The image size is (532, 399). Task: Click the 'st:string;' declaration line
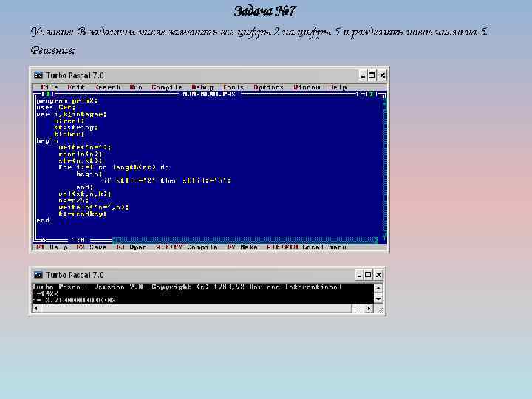click(x=76, y=128)
